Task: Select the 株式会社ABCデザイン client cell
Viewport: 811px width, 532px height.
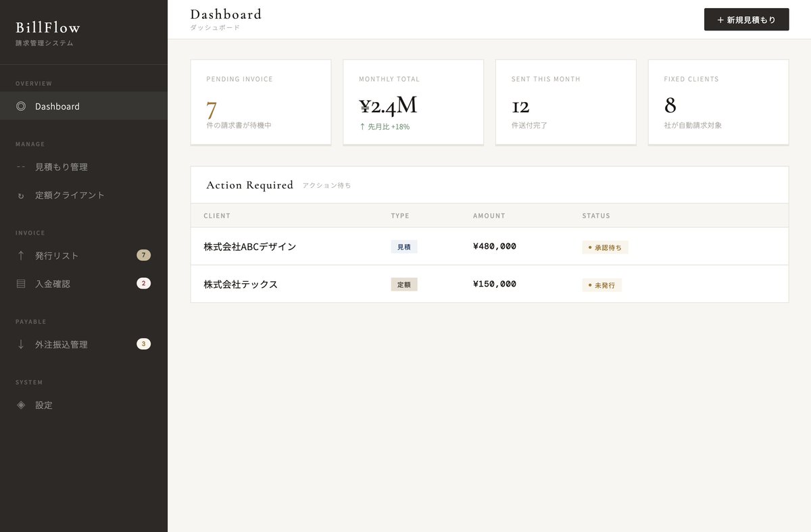Action: (x=250, y=247)
